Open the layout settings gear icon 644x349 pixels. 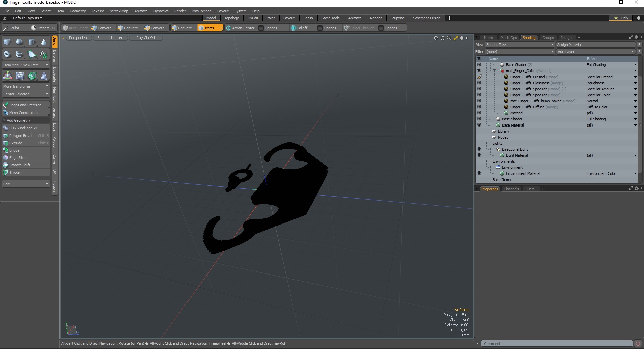click(x=638, y=18)
